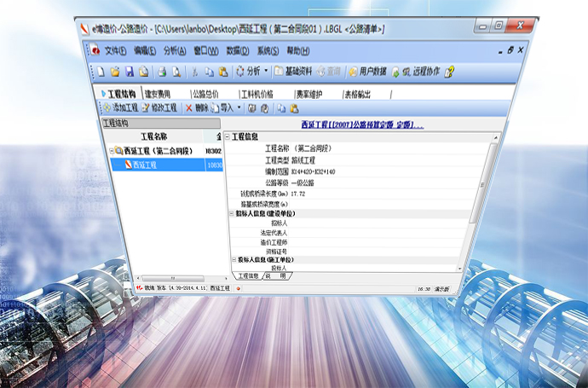Click second gray icon after 导入 dropdown
588x388 pixels.
coord(265,108)
